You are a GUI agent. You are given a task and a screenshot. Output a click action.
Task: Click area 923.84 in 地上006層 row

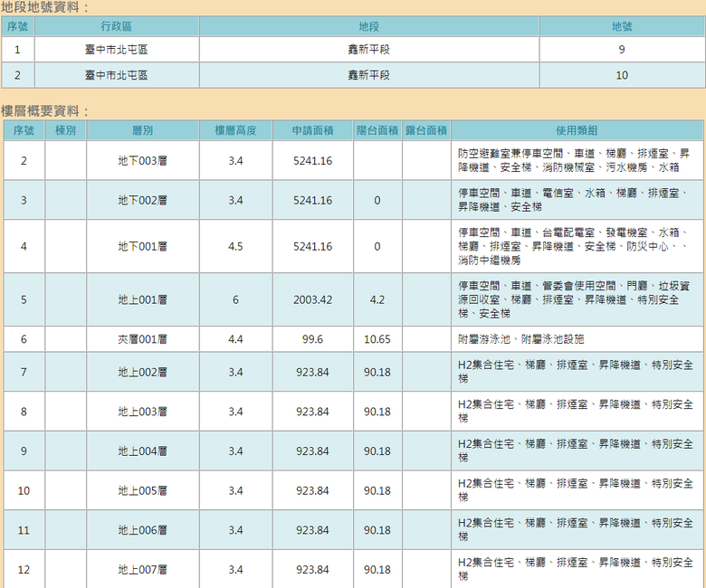coord(312,530)
